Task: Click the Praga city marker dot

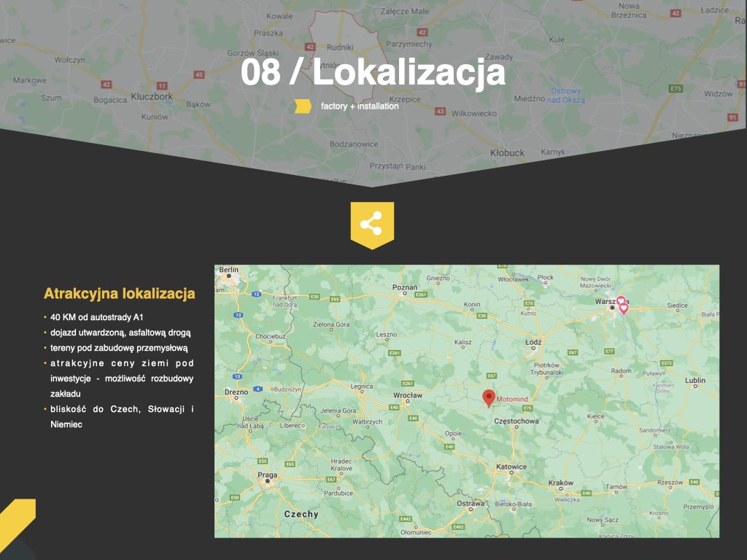Action: (x=268, y=481)
